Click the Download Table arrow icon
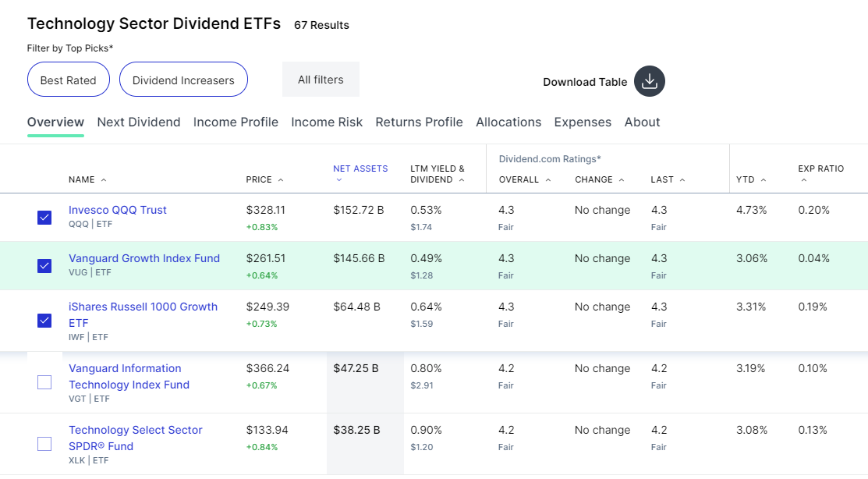Screen dimensions: 868x479 click(650, 81)
